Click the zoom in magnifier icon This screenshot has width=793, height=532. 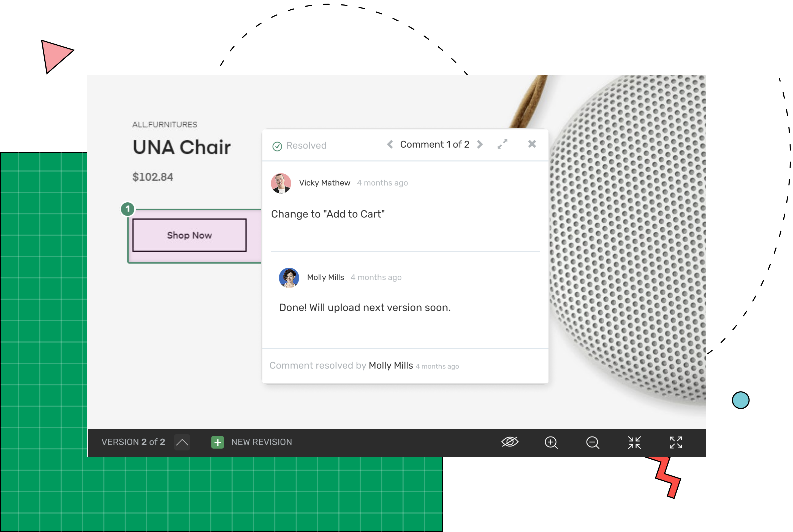coord(551,443)
